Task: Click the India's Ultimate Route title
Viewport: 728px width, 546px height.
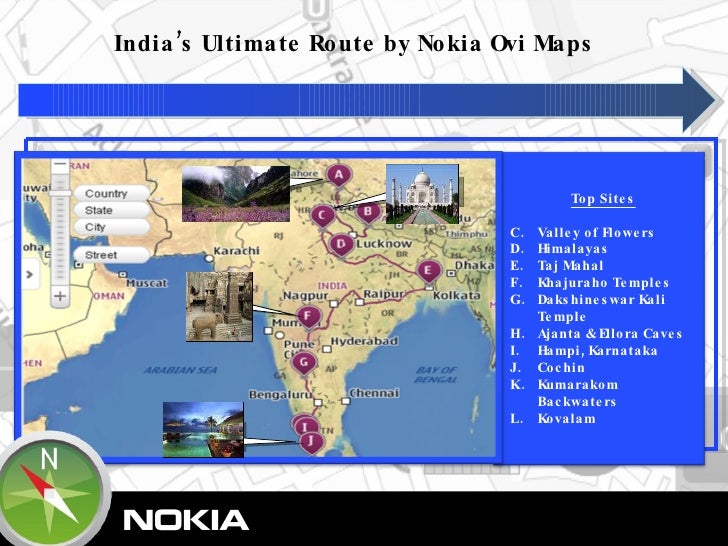Action: (352, 44)
